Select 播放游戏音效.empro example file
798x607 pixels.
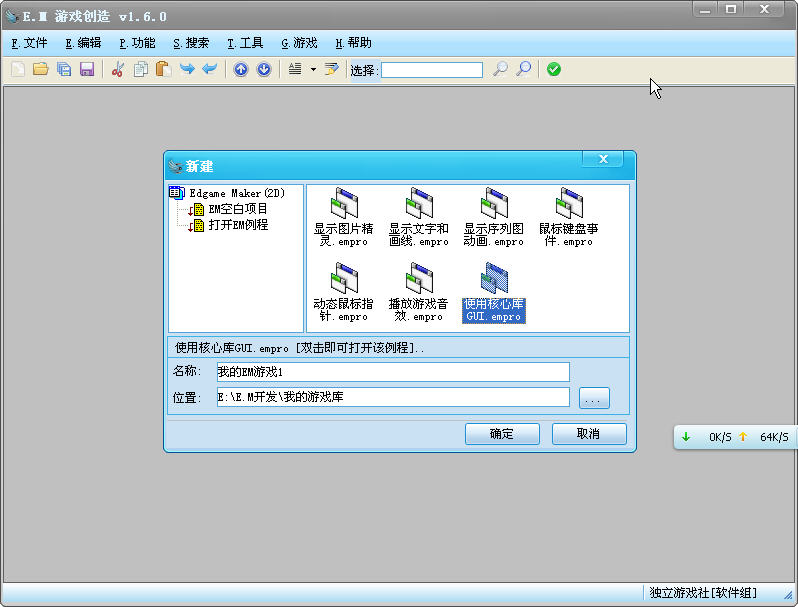(x=418, y=292)
